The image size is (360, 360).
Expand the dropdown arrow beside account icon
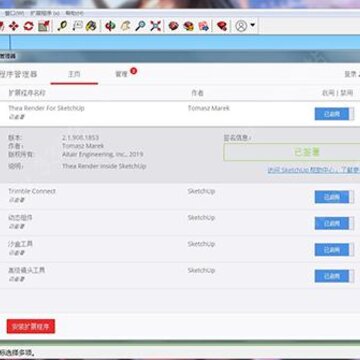click(x=253, y=25)
